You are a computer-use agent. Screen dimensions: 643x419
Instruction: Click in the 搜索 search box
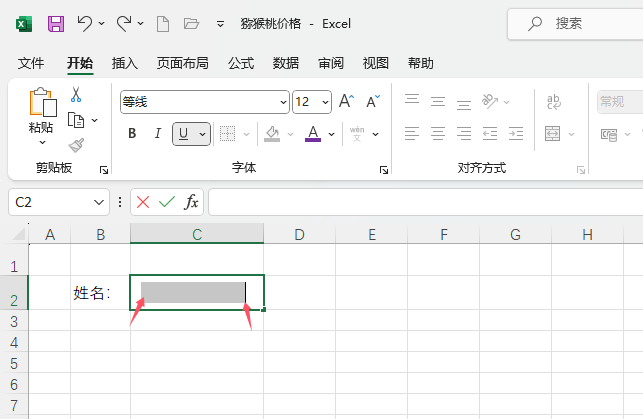(575, 24)
